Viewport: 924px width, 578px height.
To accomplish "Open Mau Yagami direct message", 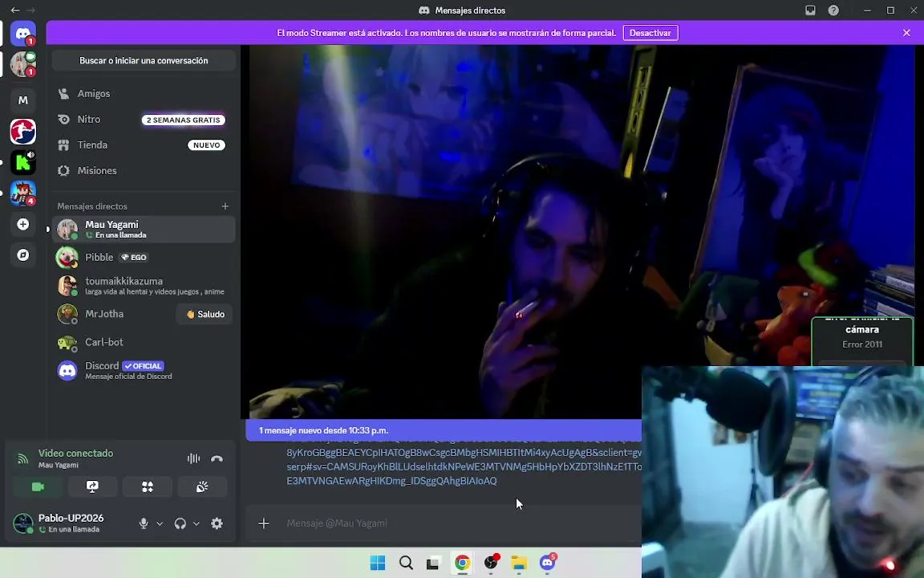I will click(144, 230).
